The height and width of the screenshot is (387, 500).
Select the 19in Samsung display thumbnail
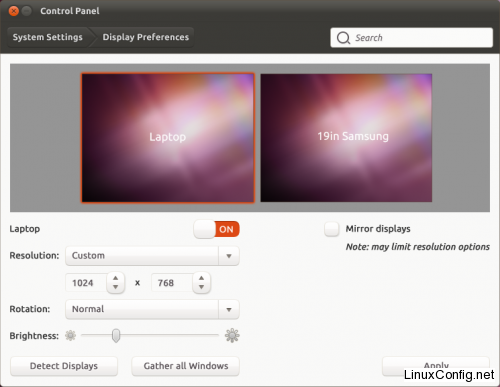click(x=346, y=138)
